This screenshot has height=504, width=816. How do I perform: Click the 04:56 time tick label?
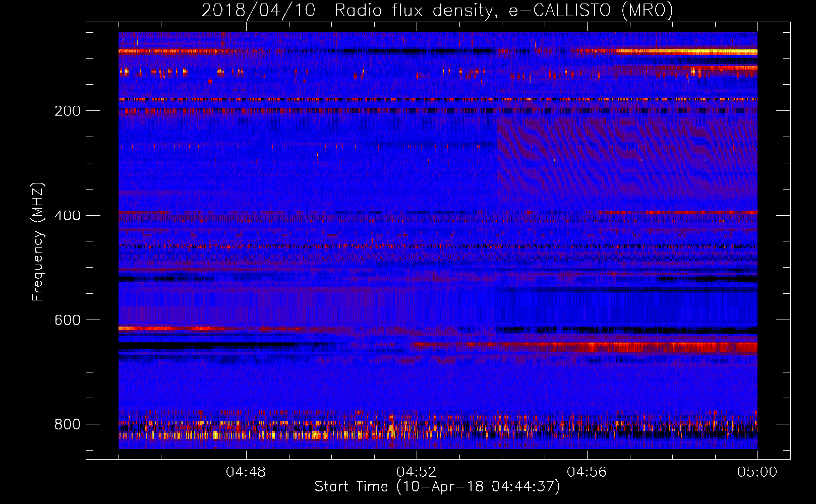point(587,472)
